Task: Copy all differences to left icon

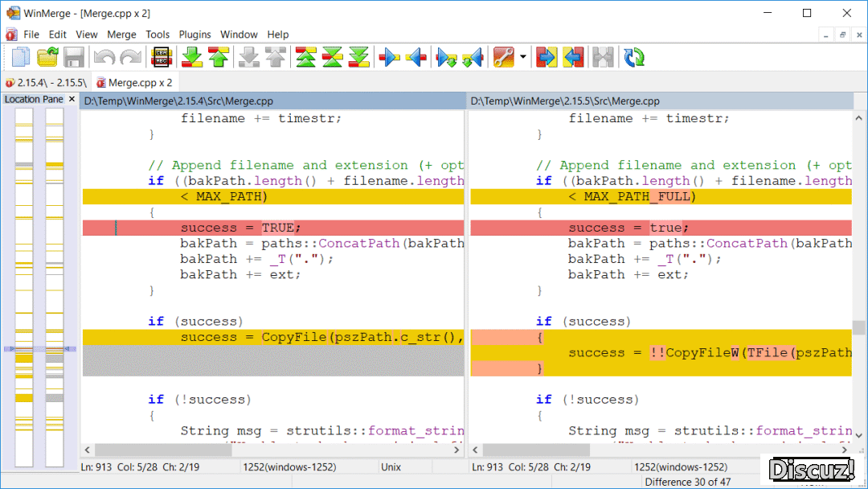Action: coord(573,57)
